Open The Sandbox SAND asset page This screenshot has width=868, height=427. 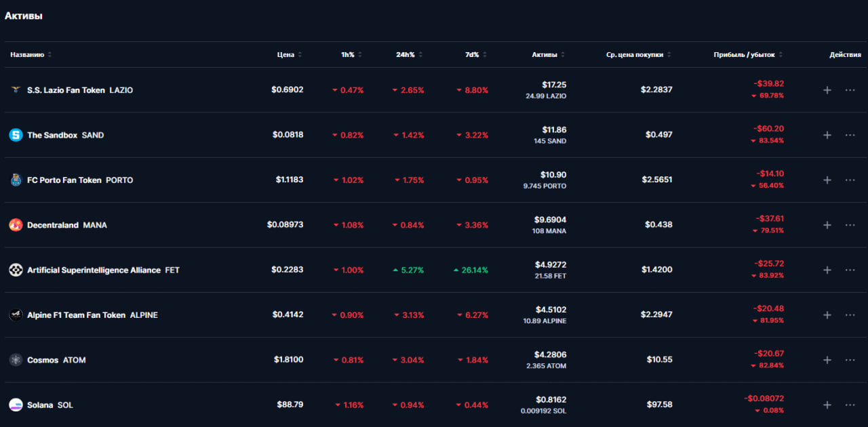pyautogui.click(x=65, y=135)
